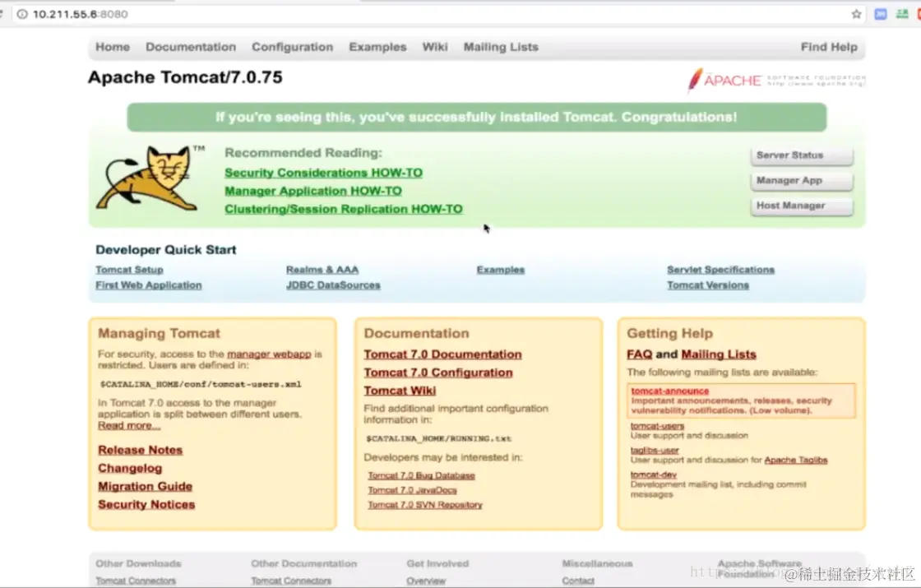Open Manager Application HOW-TO link
Image resolution: width=921 pixels, height=588 pixels.
[313, 191]
